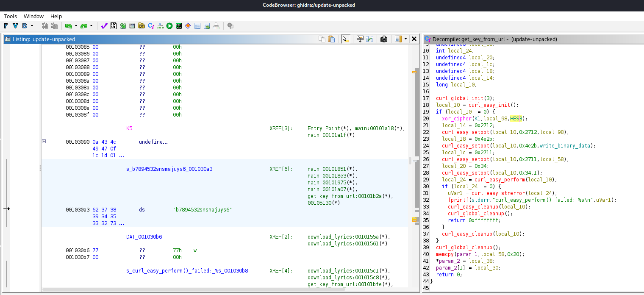Image resolution: width=644 pixels, height=295 pixels.
Task: Click the Redo green arrow
Action: [84, 26]
